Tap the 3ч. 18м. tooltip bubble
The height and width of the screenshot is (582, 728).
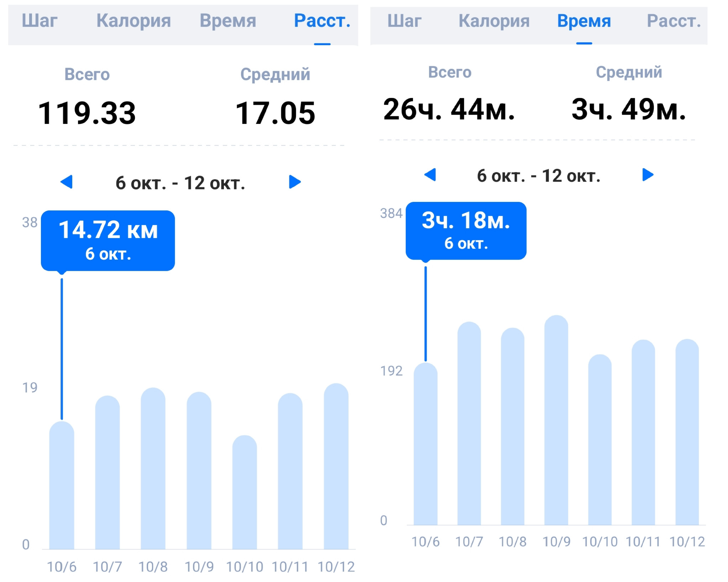point(466,230)
